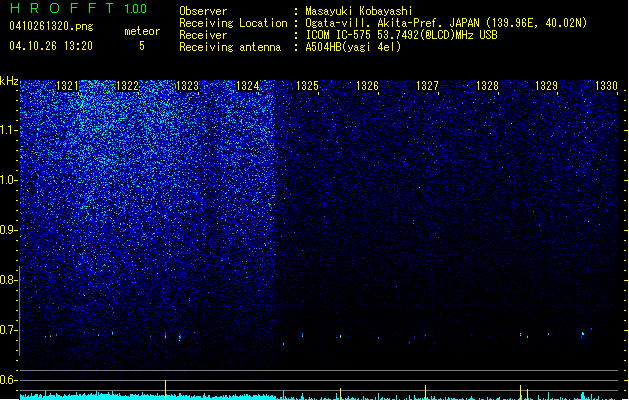Click the 1326 time axis marker

[x=367, y=86]
